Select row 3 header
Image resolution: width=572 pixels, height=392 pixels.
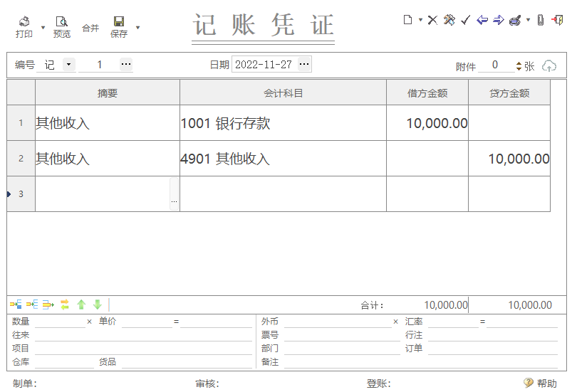click(x=21, y=194)
